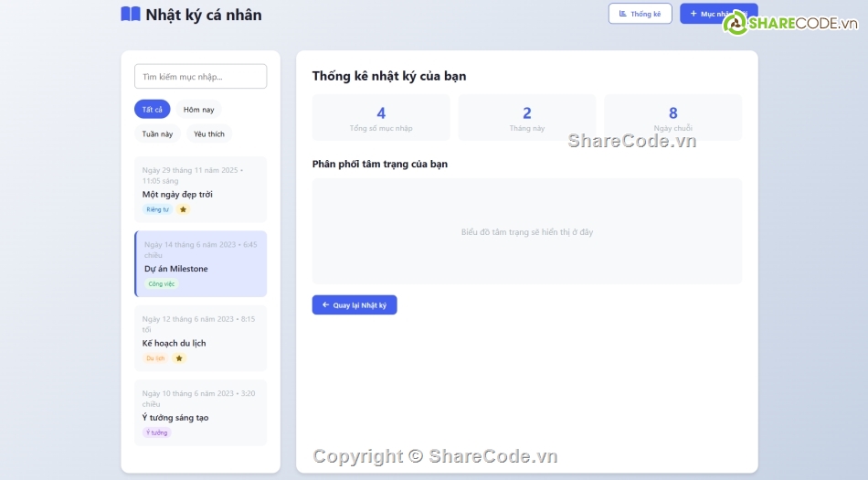Focus the Tìm kiếm mục nhập search field

point(200,77)
